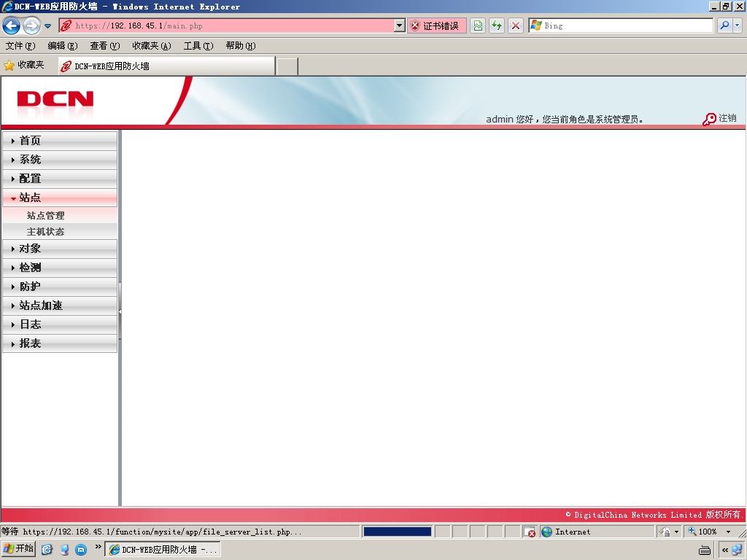Viewport: 747px width, 560px height.
Task: Open the 编辑(E) menu
Action: point(63,46)
